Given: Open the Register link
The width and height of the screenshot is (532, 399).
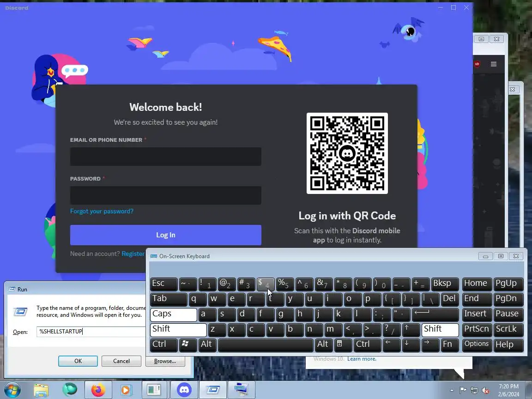Looking at the screenshot, I should click(x=133, y=254).
